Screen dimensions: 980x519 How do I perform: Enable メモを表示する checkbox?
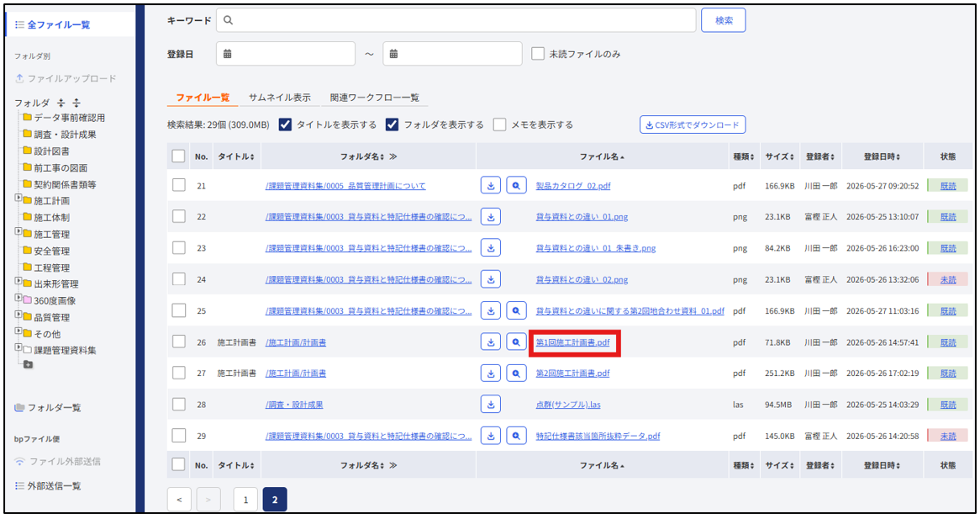pyautogui.click(x=499, y=124)
